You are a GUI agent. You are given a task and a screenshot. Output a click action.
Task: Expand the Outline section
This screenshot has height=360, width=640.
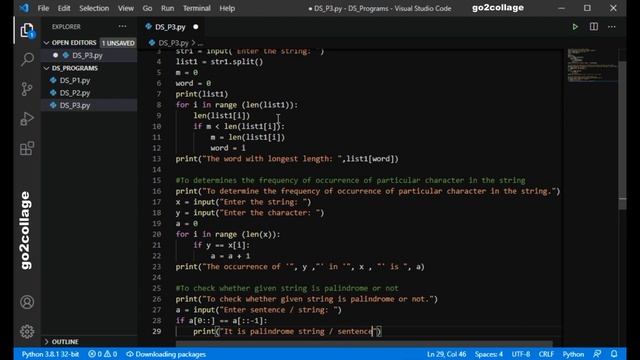coord(61,341)
